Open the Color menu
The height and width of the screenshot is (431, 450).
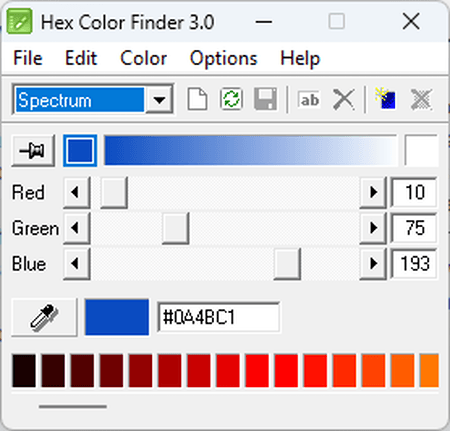click(143, 59)
